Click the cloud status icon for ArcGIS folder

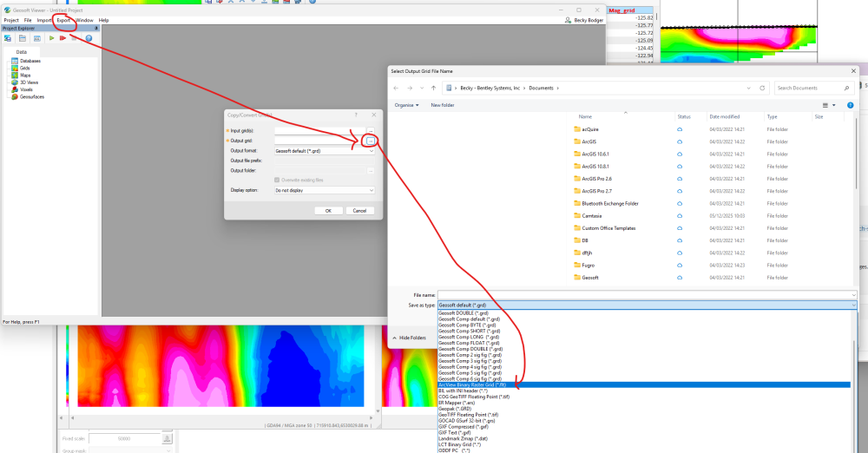click(x=680, y=141)
